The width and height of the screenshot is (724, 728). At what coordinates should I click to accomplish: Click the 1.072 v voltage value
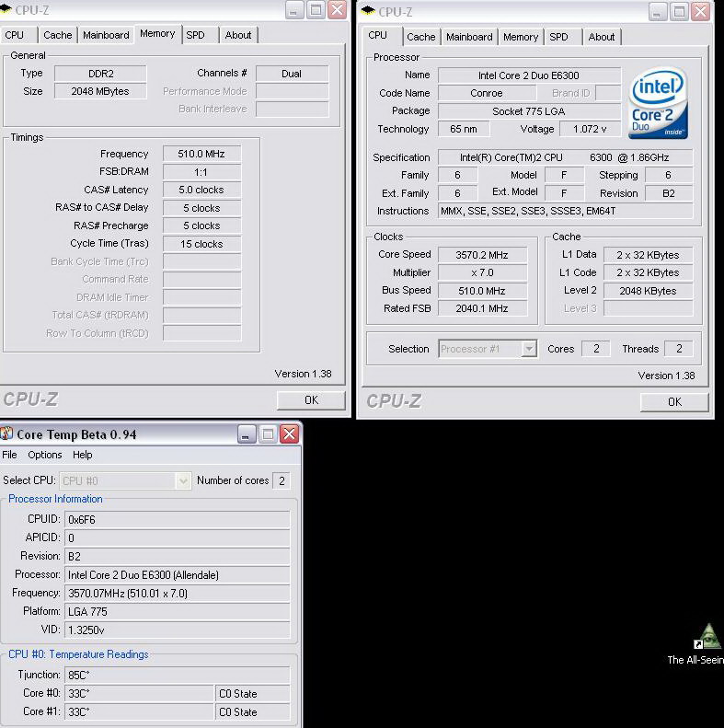pos(590,129)
